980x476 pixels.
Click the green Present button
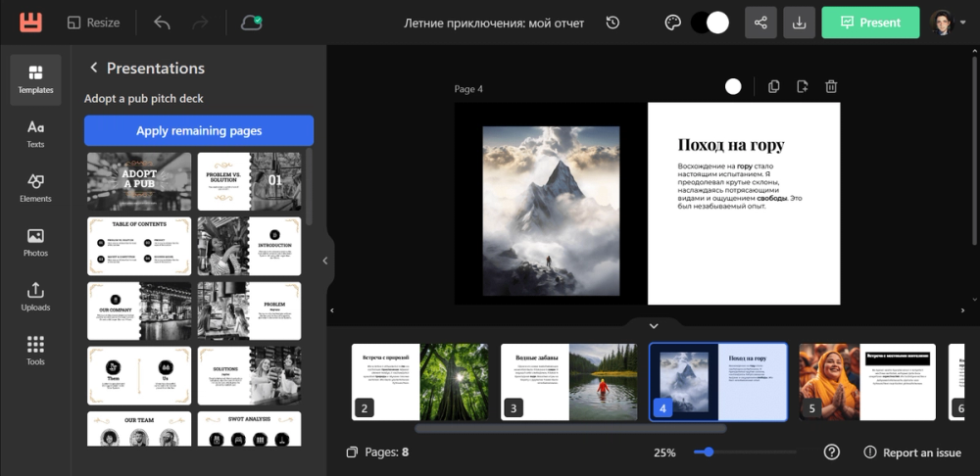pos(870,23)
